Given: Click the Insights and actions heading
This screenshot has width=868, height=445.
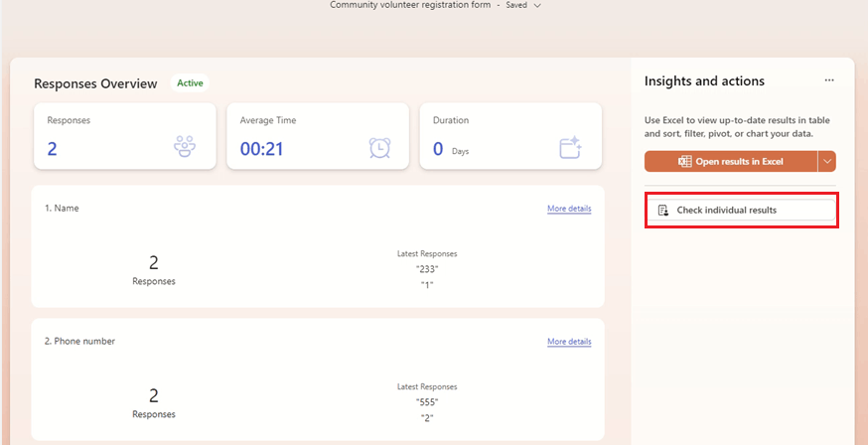Looking at the screenshot, I should click(x=704, y=80).
